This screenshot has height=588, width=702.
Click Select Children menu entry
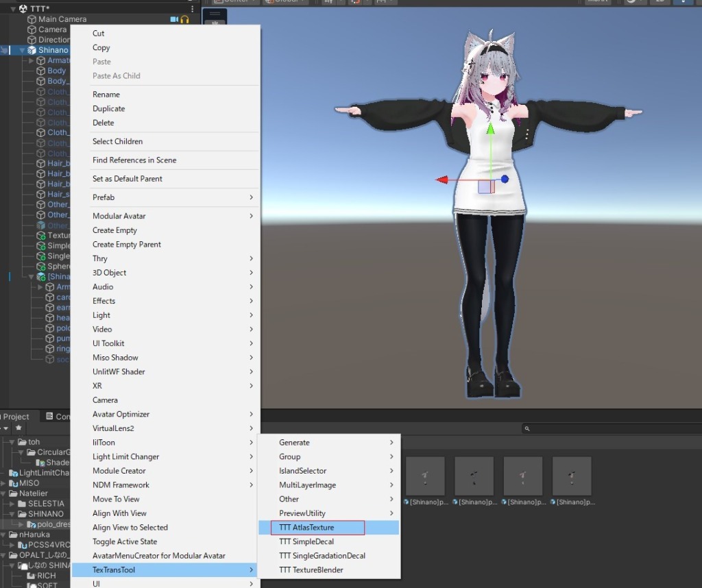click(x=166, y=141)
